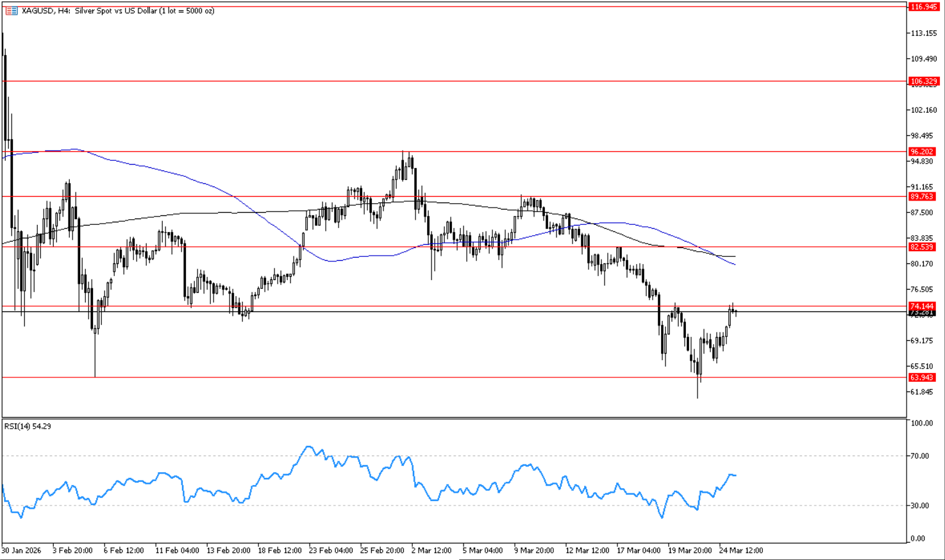Click the 30.00 RSI level label
The height and width of the screenshot is (560, 945).
[x=920, y=506]
